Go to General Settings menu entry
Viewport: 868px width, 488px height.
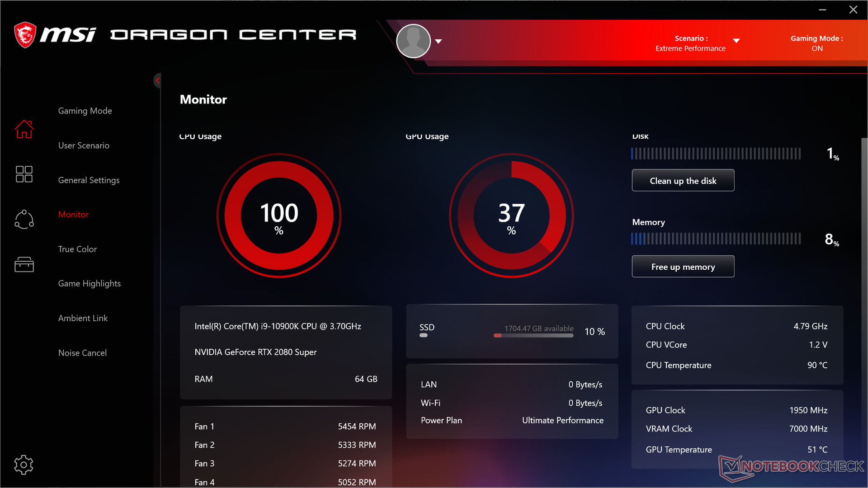(89, 180)
